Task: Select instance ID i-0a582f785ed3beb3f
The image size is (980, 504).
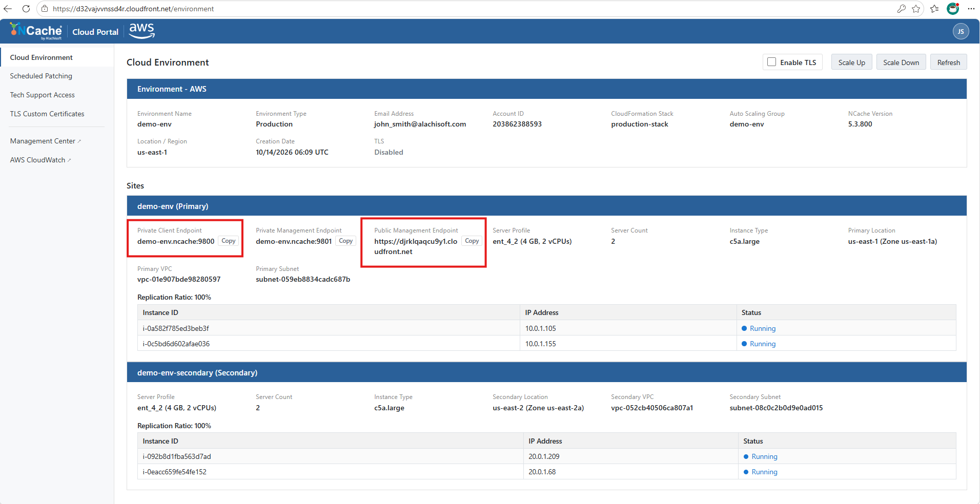Action: (176, 328)
